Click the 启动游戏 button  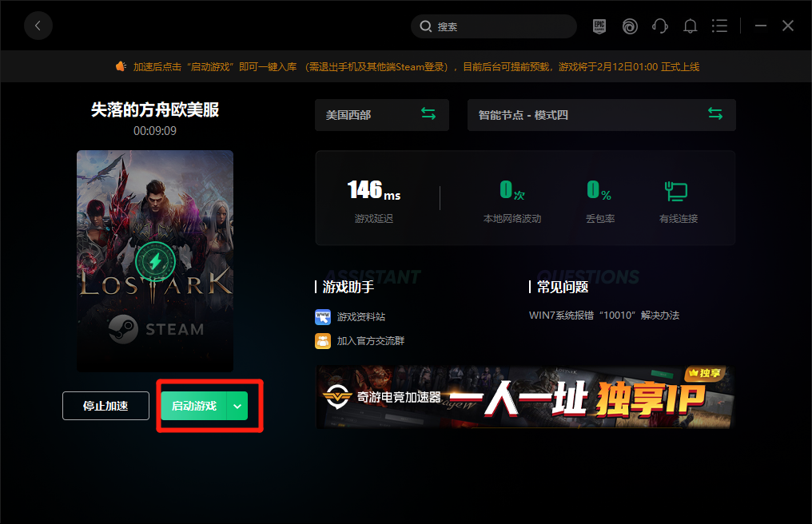193,406
